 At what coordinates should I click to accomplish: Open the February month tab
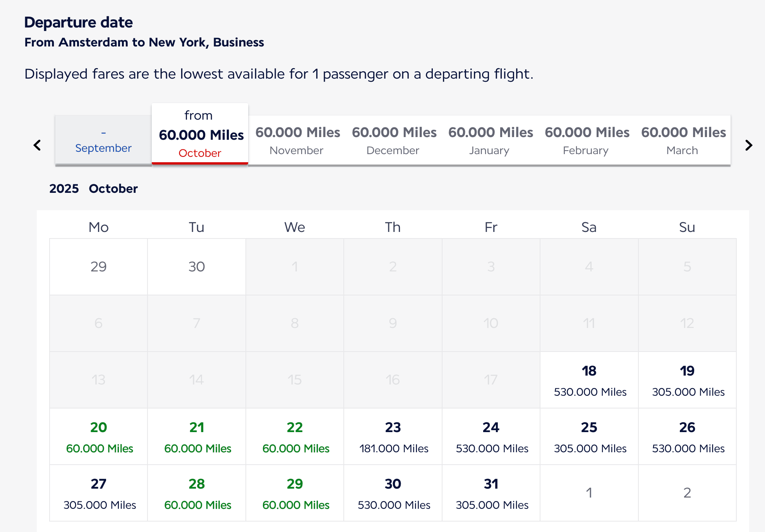pos(586,141)
